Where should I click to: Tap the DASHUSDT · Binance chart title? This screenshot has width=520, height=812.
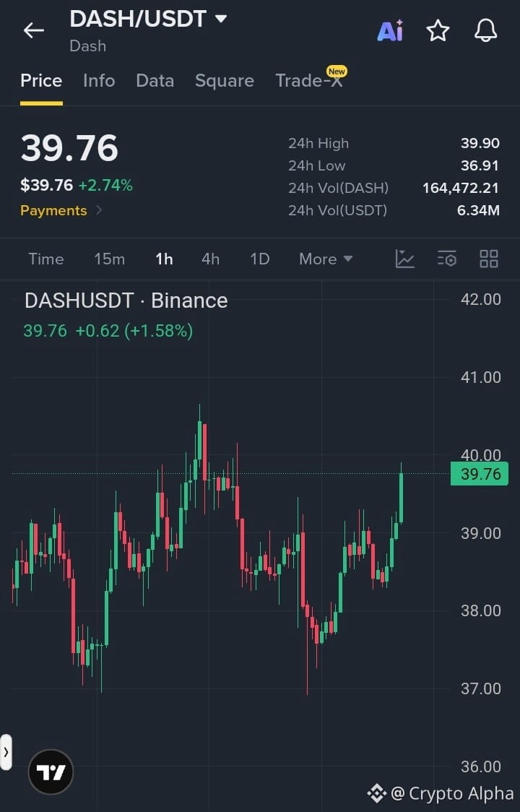click(x=126, y=301)
